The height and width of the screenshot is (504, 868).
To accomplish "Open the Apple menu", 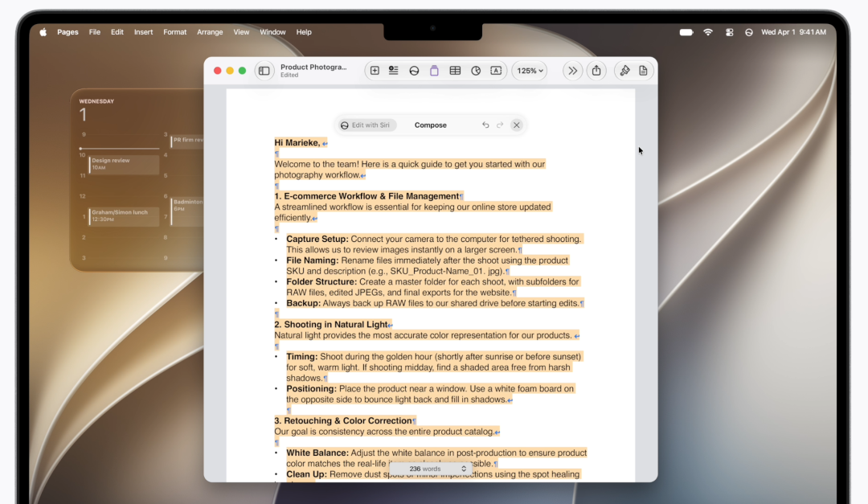I will 43,32.
